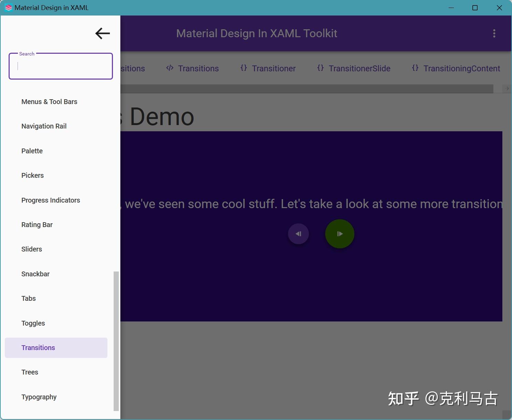Viewport: 512px width, 420px height.
Task: Select Sliders in the sidebar
Action: point(32,249)
